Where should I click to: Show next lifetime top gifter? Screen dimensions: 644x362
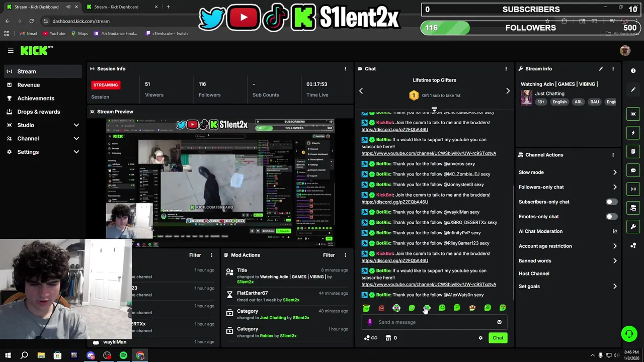pos(508,91)
